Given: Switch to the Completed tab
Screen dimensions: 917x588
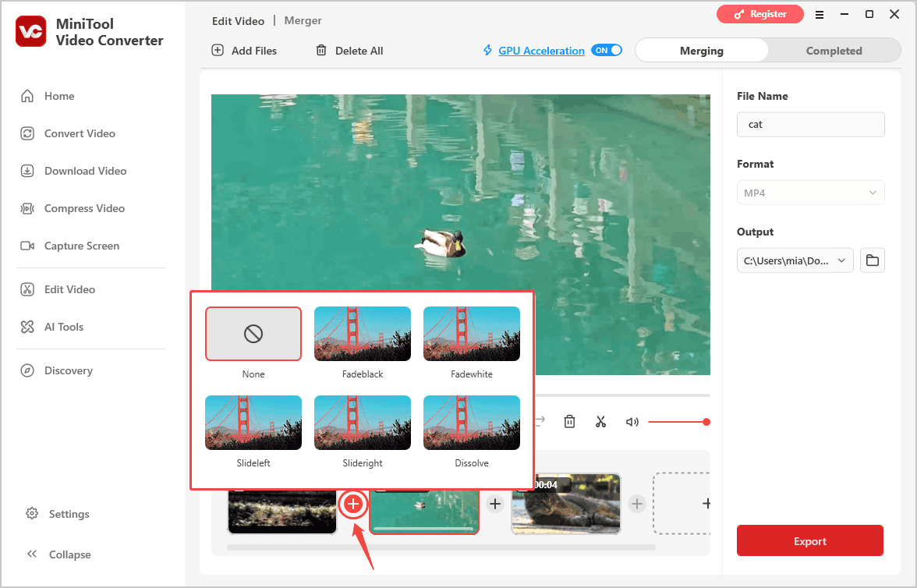Looking at the screenshot, I should coord(834,51).
